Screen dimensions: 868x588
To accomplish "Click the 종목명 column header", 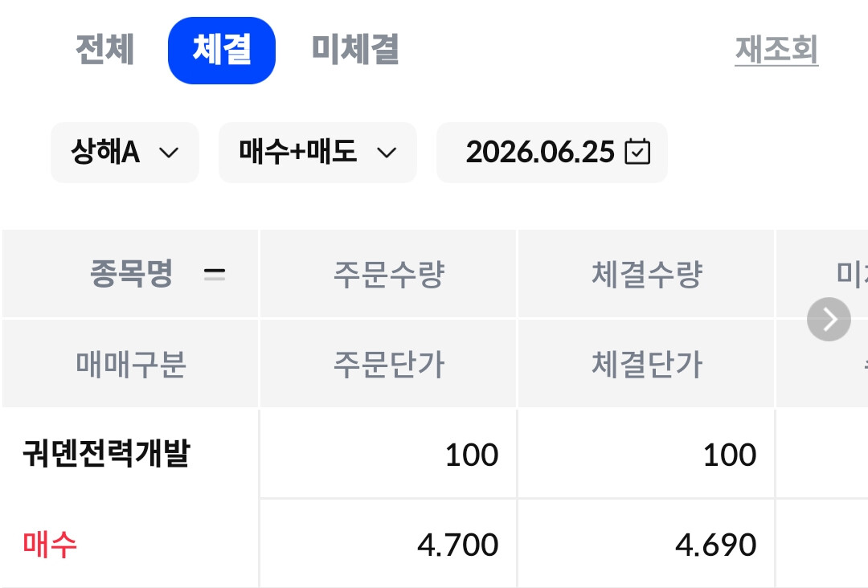I will (x=131, y=274).
